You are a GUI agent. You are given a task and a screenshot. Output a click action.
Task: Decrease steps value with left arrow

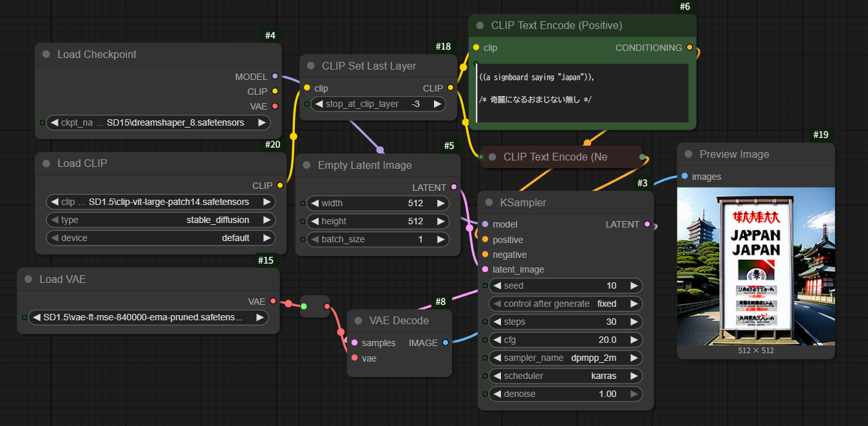(496, 322)
